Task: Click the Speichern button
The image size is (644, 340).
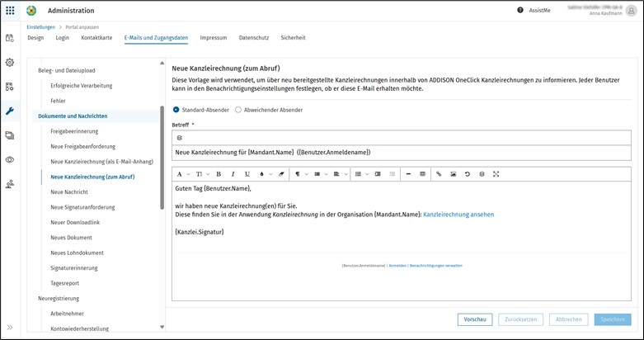Action: pos(613,319)
